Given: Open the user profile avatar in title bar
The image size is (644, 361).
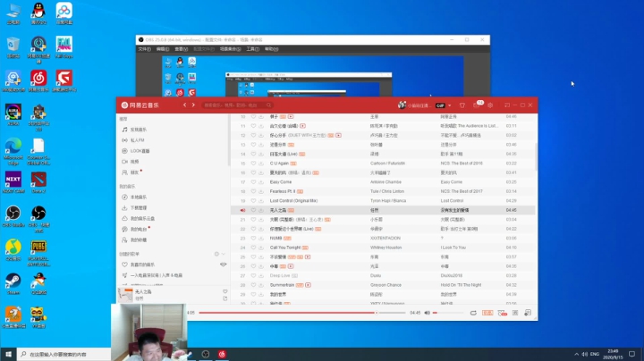Looking at the screenshot, I should (402, 105).
